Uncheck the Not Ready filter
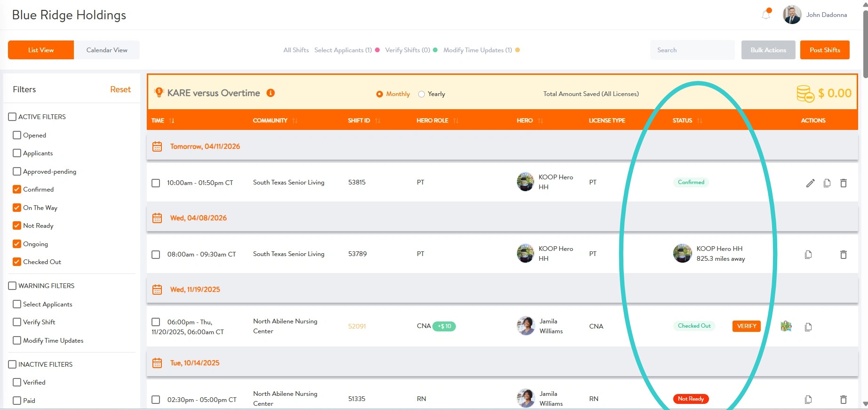The width and height of the screenshot is (868, 410). [x=17, y=225]
